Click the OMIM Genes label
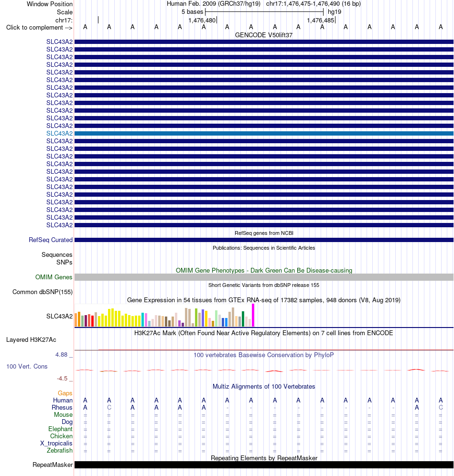 [54, 277]
